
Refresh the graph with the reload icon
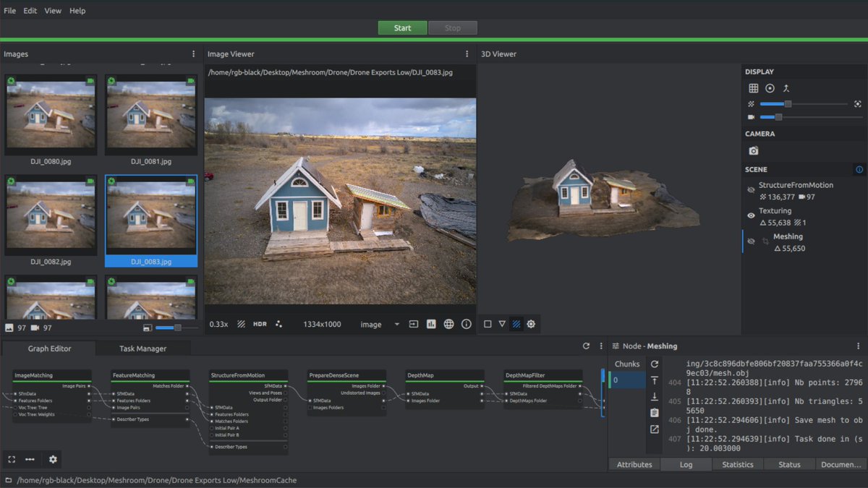[587, 346]
